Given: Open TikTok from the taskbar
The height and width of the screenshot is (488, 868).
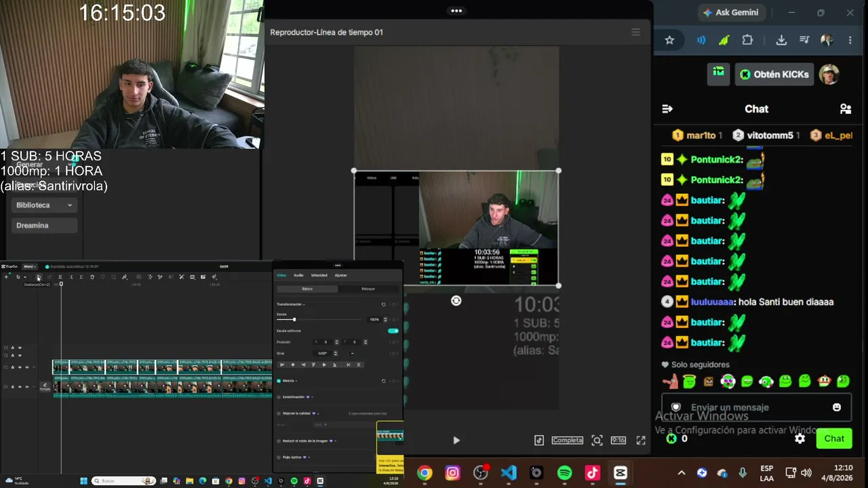Looking at the screenshot, I should click(592, 473).
